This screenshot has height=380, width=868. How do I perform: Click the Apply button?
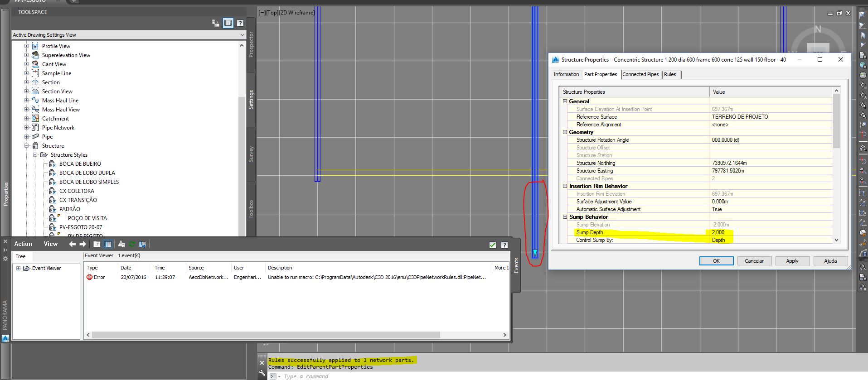tap(792, 261)
